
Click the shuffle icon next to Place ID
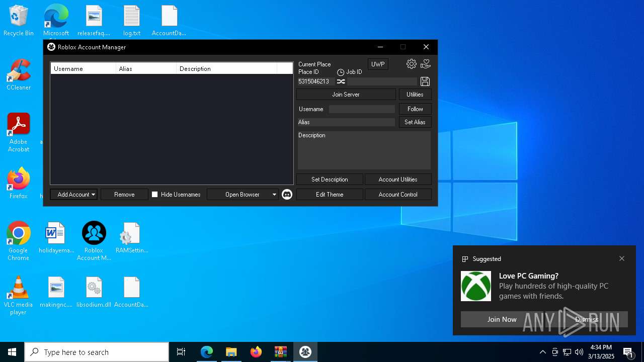tap(341, 81)
